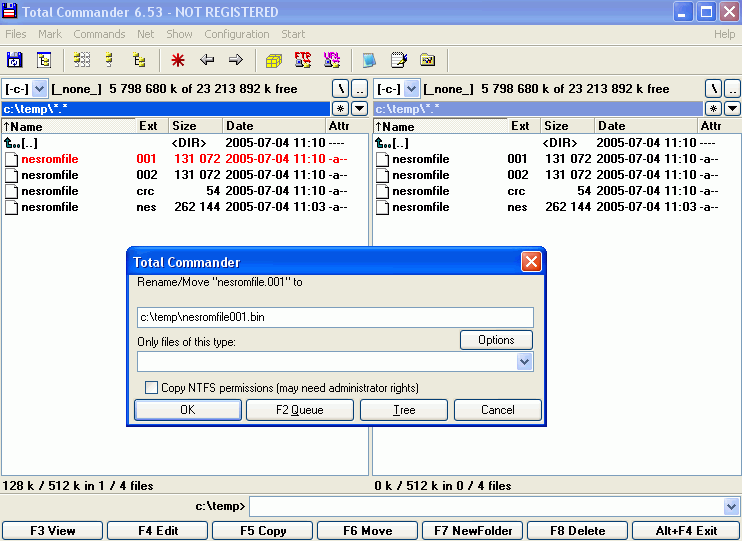
Task: Open the Commands menu
Action: 99,34
